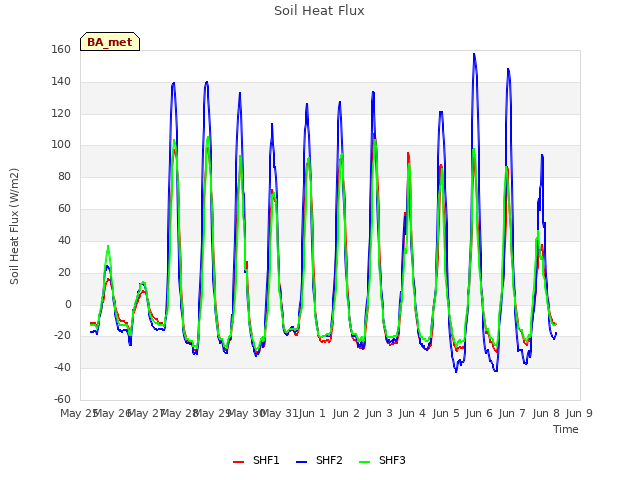This screenshot has height=480, width=640.
Task: Click the Jun 9 x-axis label
Action: (x=579, y=413)
